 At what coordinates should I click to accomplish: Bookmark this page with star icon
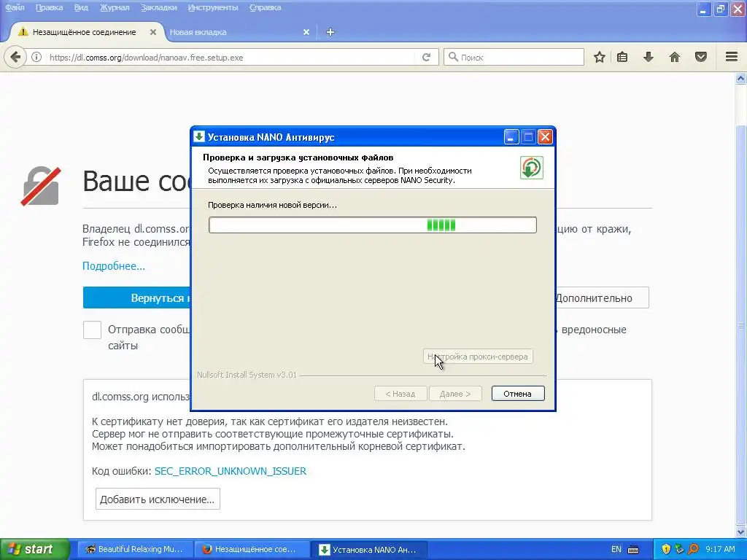pos(600,57)
